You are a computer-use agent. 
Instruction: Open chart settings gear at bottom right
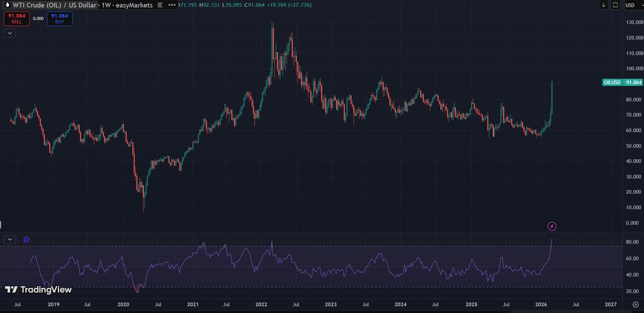(635, 304)
